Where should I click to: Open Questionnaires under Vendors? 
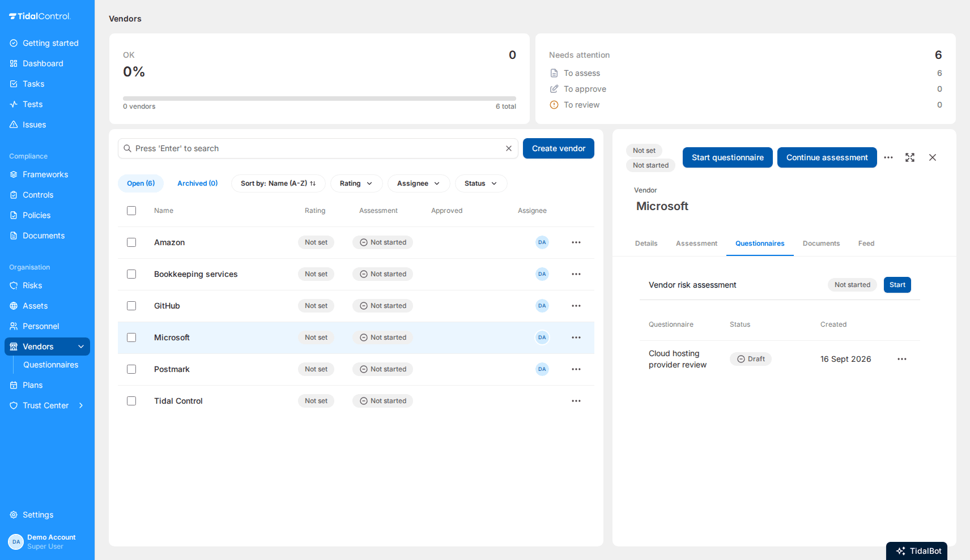click(51, 365)
